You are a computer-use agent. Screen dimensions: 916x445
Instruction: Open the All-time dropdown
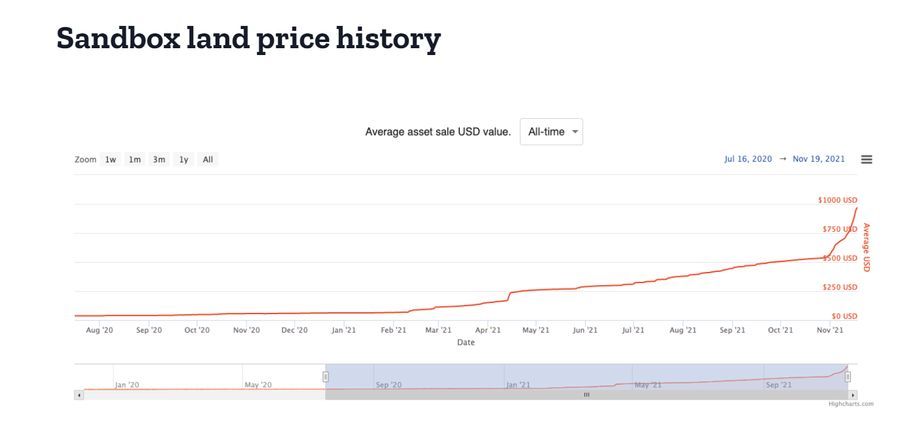coord(550,132)
